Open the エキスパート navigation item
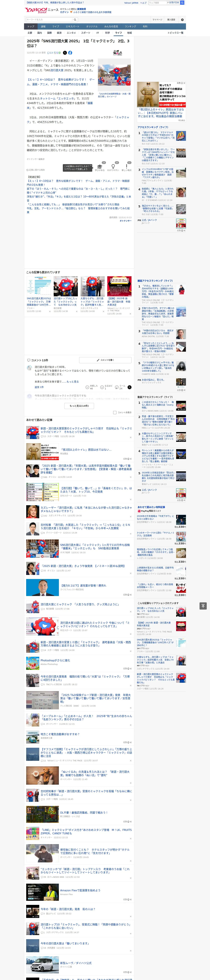The width and height of the screenshot is (210, 980). click(72, 27)
